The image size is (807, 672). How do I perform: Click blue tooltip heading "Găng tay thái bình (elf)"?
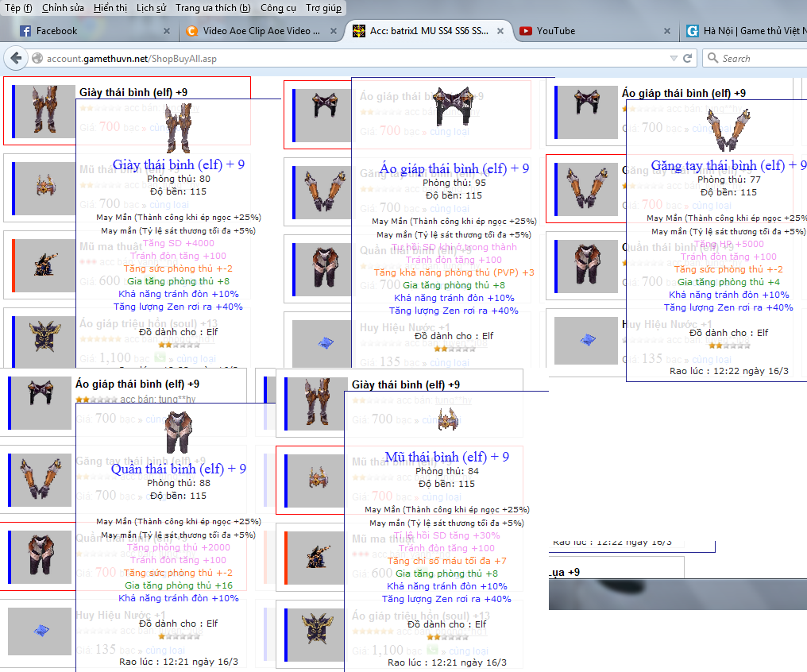point(718,166)
